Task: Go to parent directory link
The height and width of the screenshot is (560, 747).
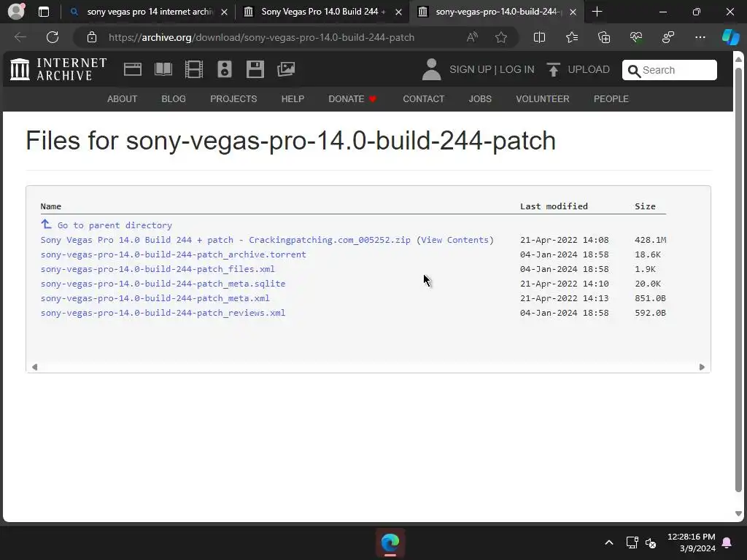Action: click(115, 225)
